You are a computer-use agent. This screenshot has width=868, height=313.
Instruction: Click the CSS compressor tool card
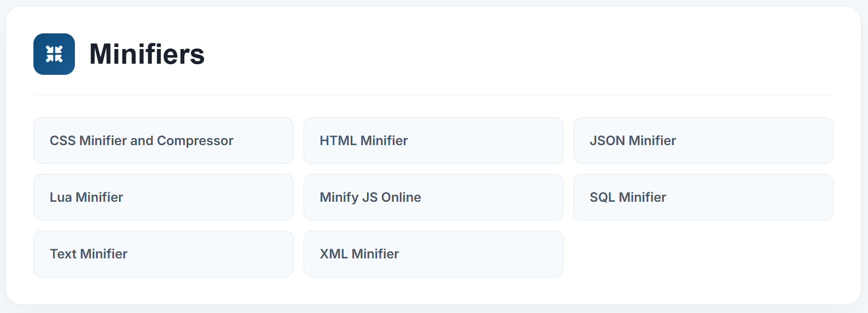pyautogui.click(x=163, y=141)
